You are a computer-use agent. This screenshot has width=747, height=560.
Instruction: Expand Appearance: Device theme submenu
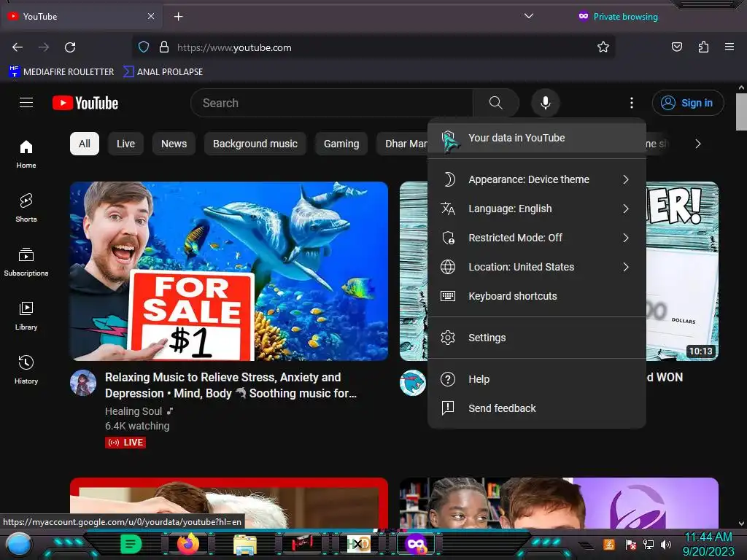pyautogui.click(x=537, y=179)
